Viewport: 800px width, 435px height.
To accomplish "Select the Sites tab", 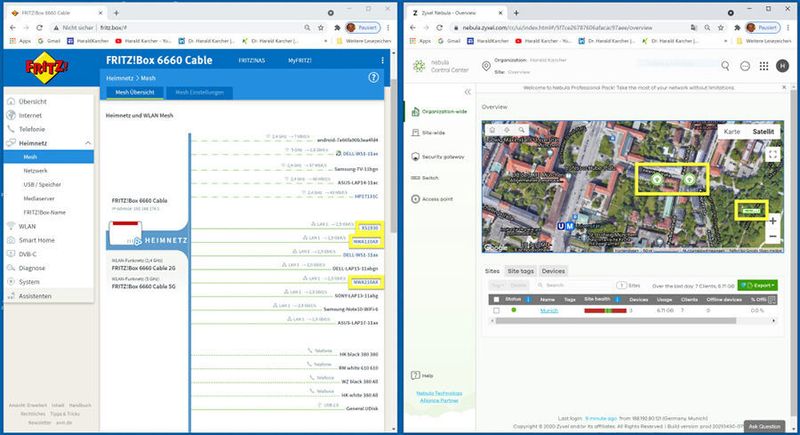I will (x=492, y=271).
